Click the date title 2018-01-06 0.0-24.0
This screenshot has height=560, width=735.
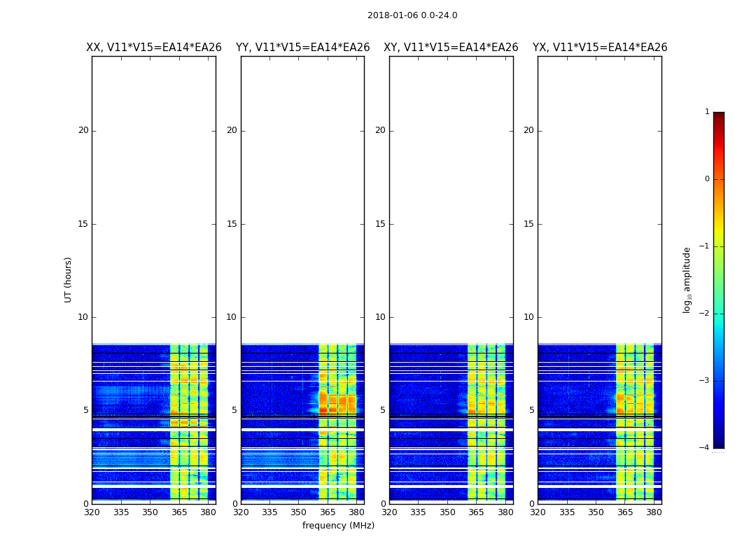(x=412, y=15)
